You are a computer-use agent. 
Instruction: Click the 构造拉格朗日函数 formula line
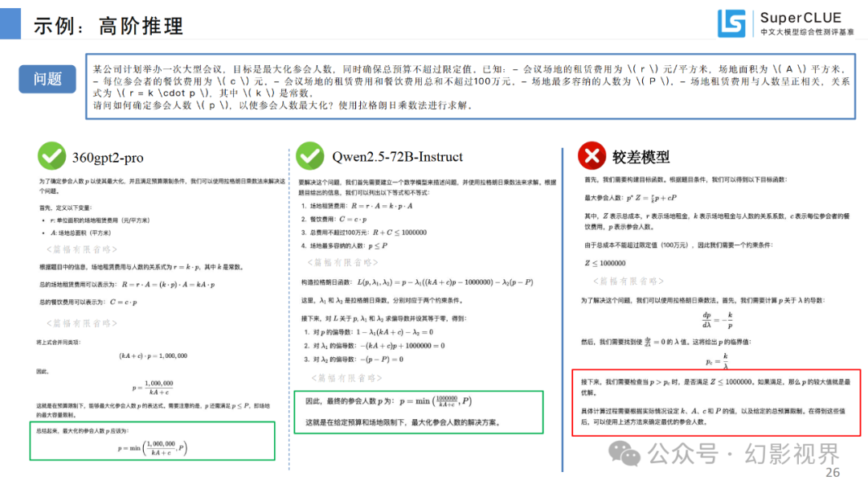417,282
